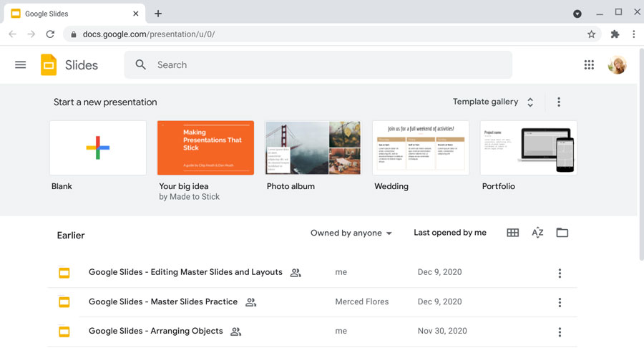
Task: Expand the Template gallery
Action: [493, 102]
